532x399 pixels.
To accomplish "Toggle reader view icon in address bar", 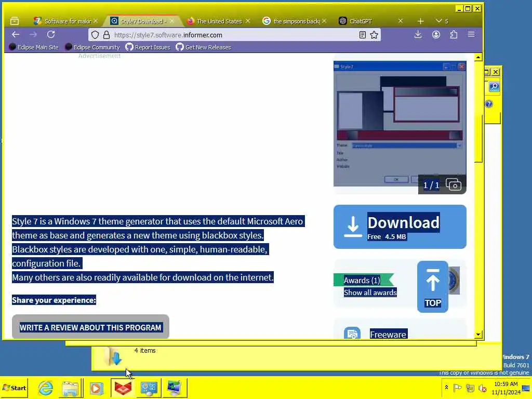I will [x=362, y=35].
